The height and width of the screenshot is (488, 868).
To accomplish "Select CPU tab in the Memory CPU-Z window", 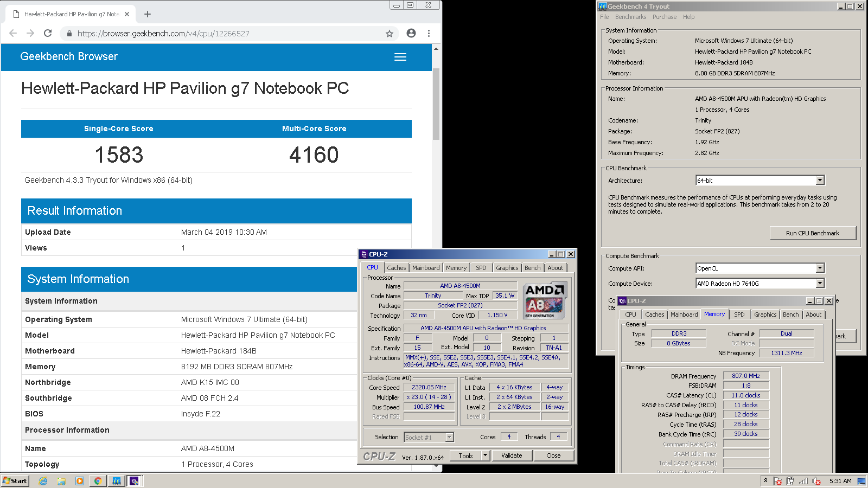I will (x=630, y=314).
